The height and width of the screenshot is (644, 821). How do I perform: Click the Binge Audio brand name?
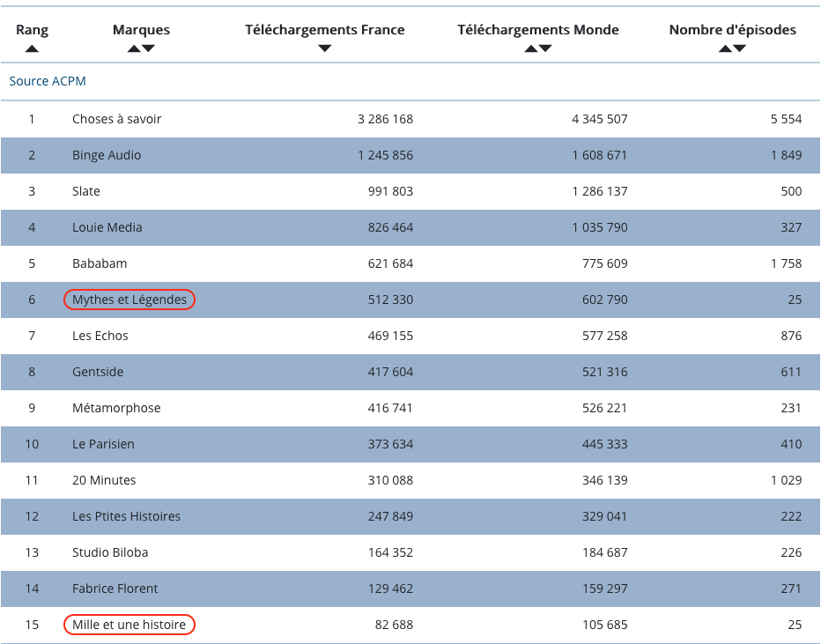coord(107,155)
